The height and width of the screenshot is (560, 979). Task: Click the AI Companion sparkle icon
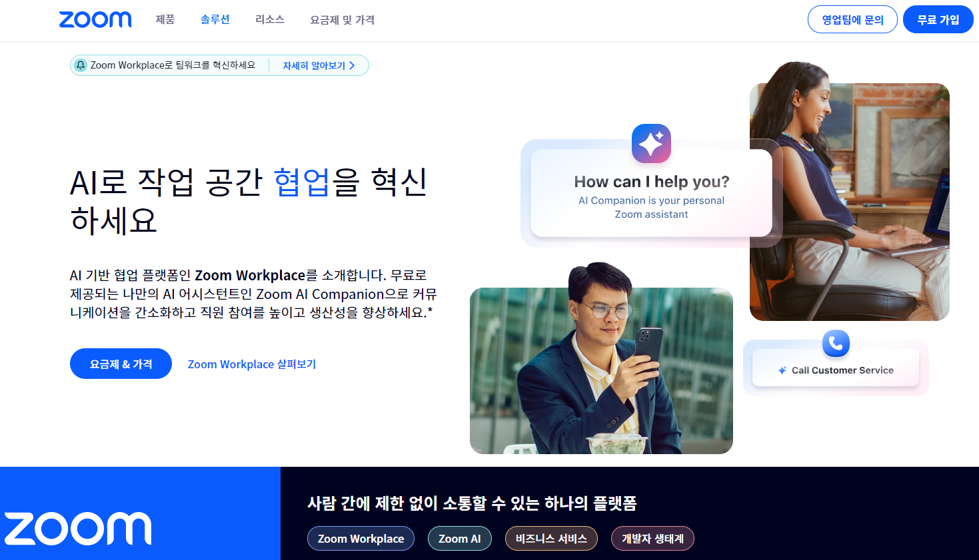click(x=651, y=143)
